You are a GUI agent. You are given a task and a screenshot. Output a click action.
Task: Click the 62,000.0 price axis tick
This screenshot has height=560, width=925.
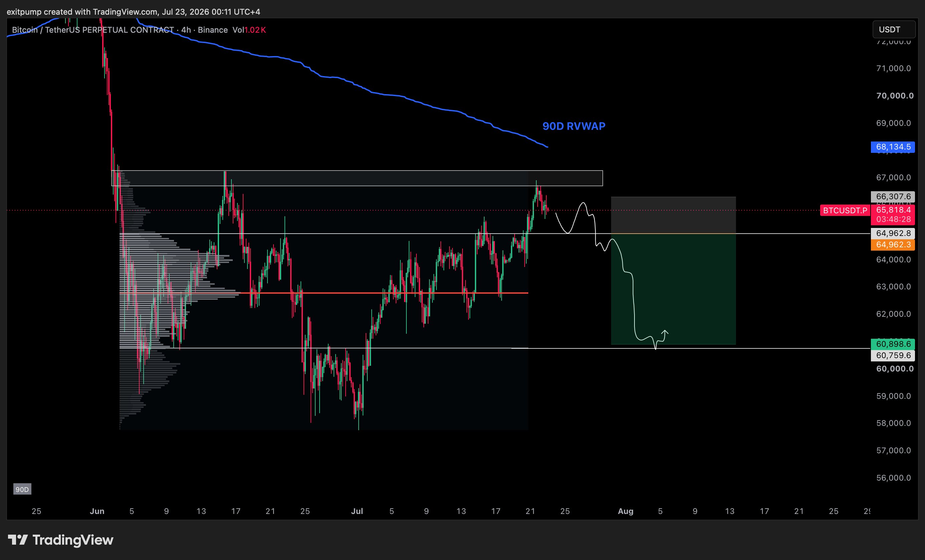coord(894,314)
